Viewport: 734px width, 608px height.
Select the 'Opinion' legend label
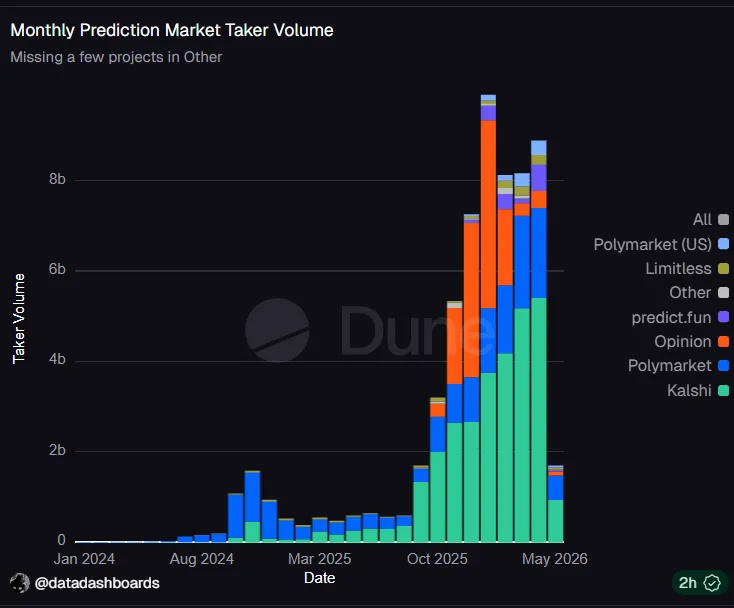683,342
